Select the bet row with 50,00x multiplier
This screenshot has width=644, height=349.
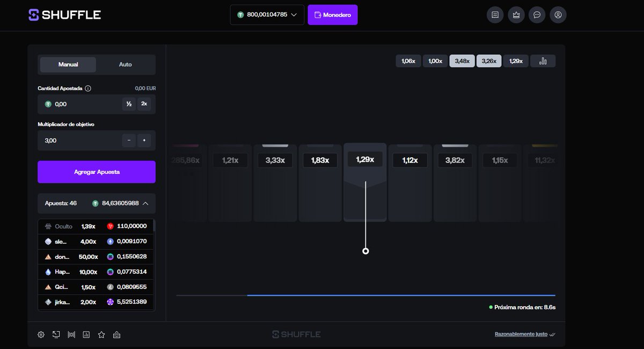[x=96, y=257]
